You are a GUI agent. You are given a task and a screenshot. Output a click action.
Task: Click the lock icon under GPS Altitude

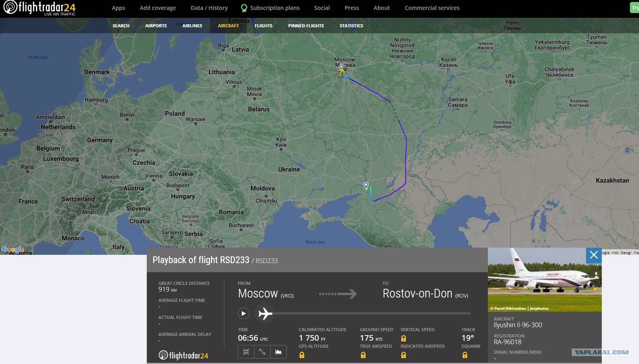302,355
